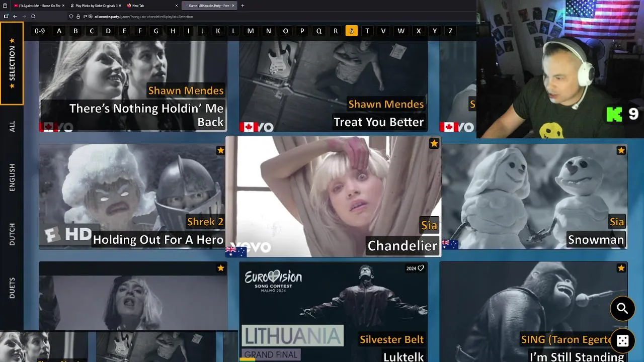This screenshot has height=362, width=644.
Task: Click the address bar URL
Action: coord(143,17)
